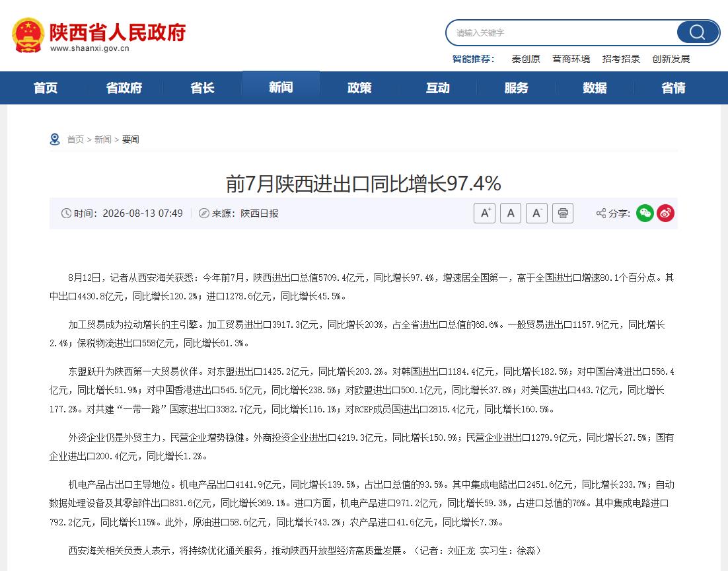Select the 政策 navigation item
The image size is (728, 571).
(x=359, y=88)
